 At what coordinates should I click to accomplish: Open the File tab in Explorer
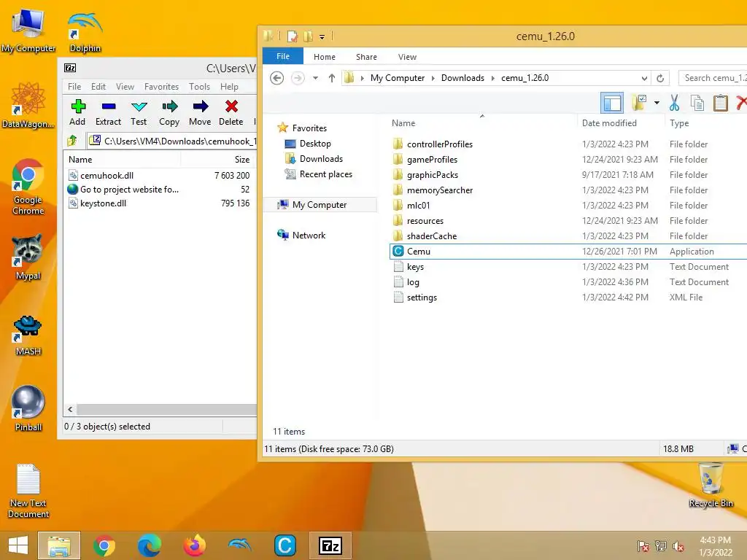point(283,56)
